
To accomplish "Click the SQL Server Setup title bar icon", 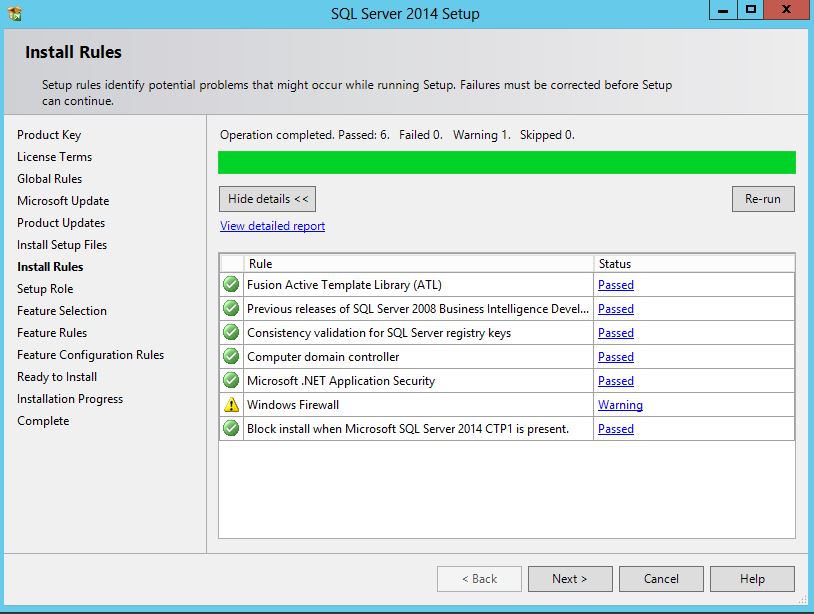I will point(14,14).
